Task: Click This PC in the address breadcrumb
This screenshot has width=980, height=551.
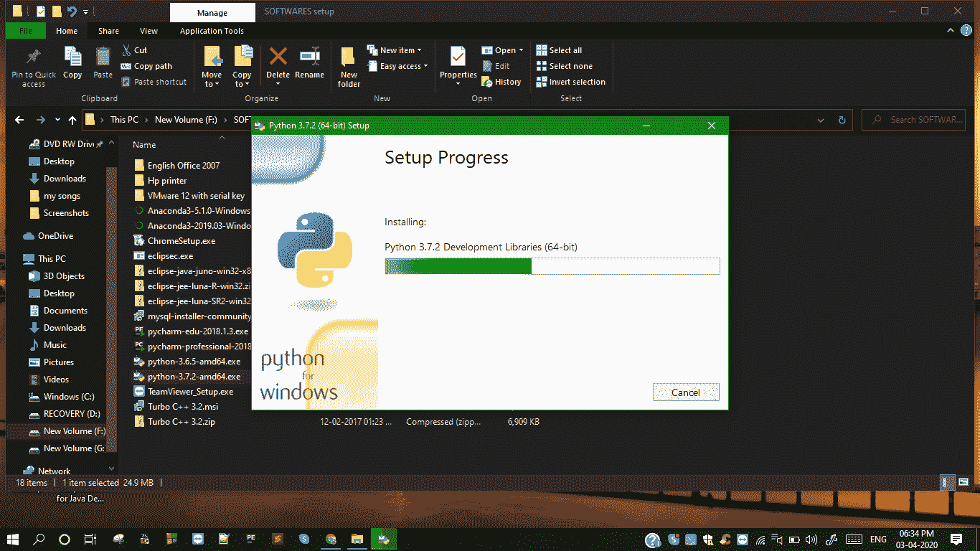Action: point(124,120)
